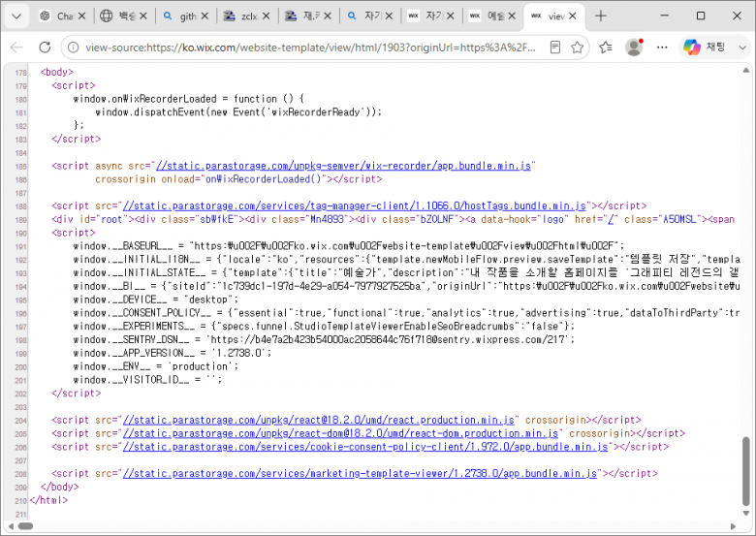The image size is (756, 536).
Task: Switch to the 백슨 tab
Action: [117, 16]
